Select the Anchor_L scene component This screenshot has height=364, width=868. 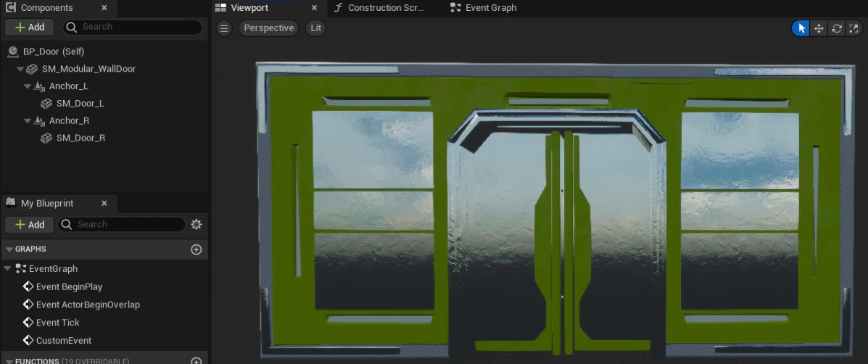69,86
